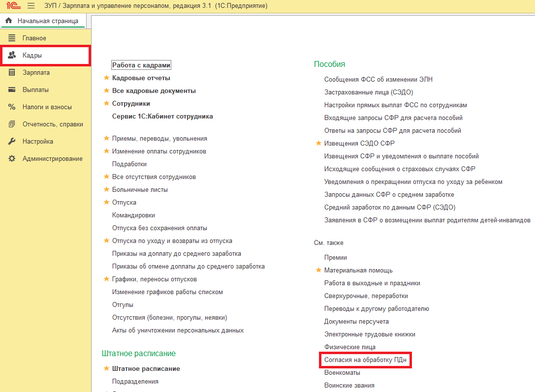Image resolution: width=535 pixels, height=392 pixels.
Task: Toggle favorite star beside Больничные листы
Action: tap(106, 190)
